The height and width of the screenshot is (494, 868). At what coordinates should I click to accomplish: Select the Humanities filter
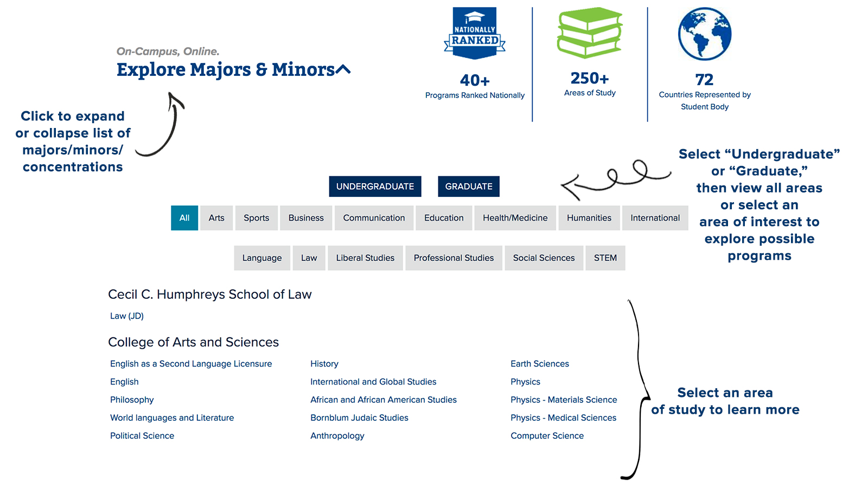pyautogui.click(x=589, y=217)
